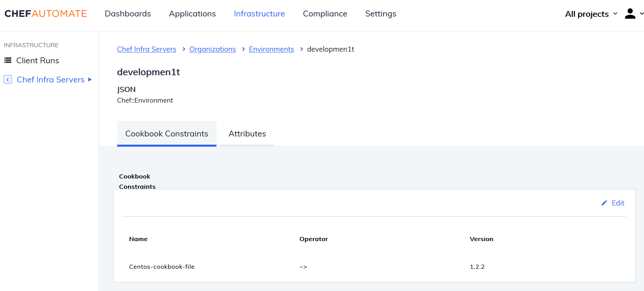This screenshot has height=291, width=644.
Task: Go to the Applications section
Action: click(x=192, y=14)
